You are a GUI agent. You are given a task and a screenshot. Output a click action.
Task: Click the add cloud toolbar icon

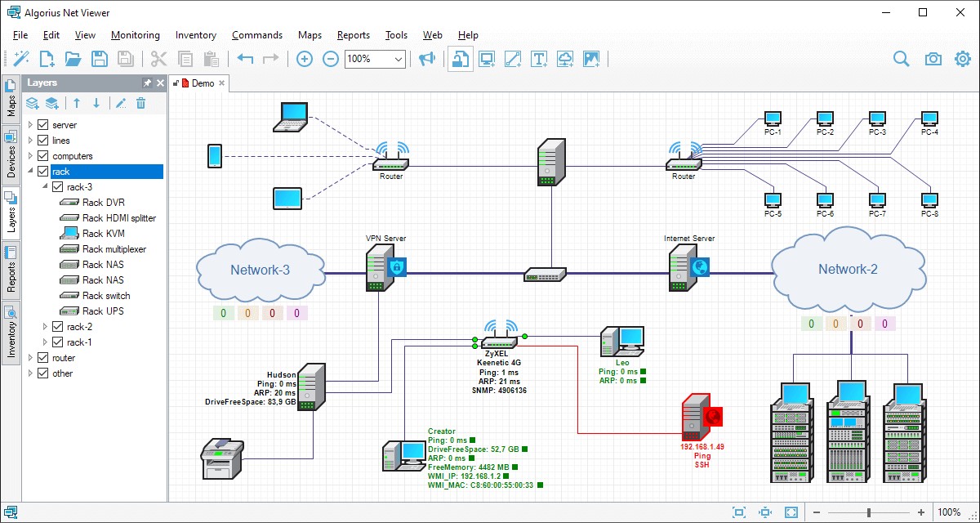[565, 59]
